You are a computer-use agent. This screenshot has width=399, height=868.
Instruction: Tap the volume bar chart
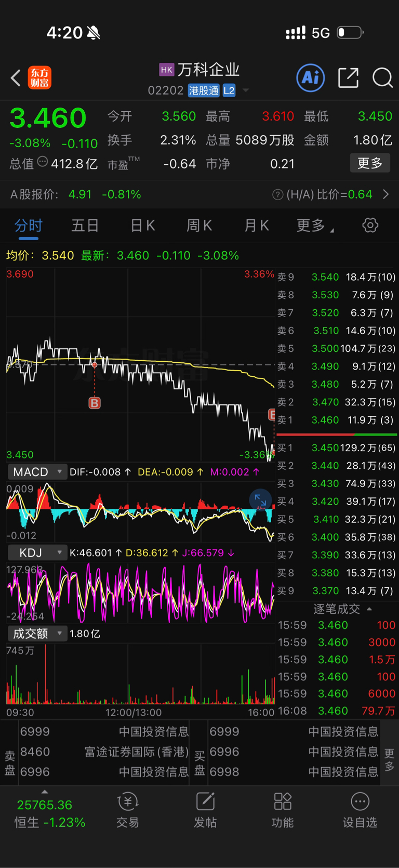[140, 674]
